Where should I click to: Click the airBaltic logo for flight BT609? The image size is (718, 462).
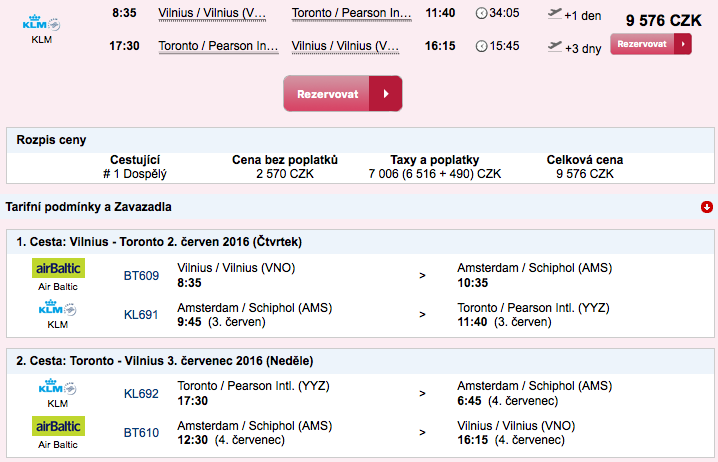[x=58, y=268]
